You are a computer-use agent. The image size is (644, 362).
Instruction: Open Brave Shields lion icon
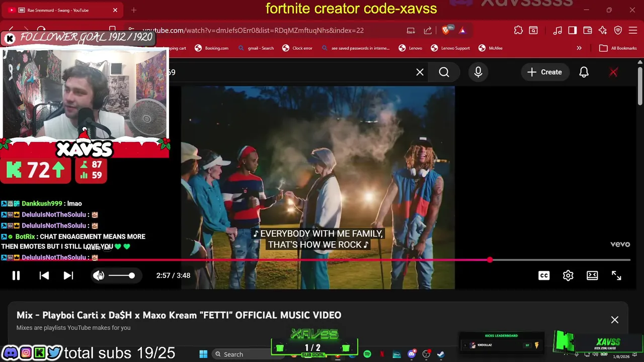click(445, 30)
